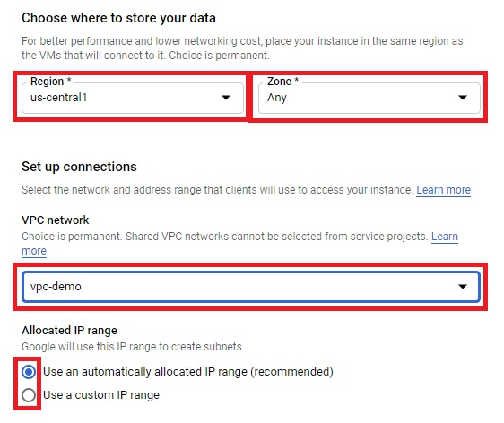Open the Region us-central1 combo box
The height and width of the screenshot is (423, 504).
click(x=133, y=98)
